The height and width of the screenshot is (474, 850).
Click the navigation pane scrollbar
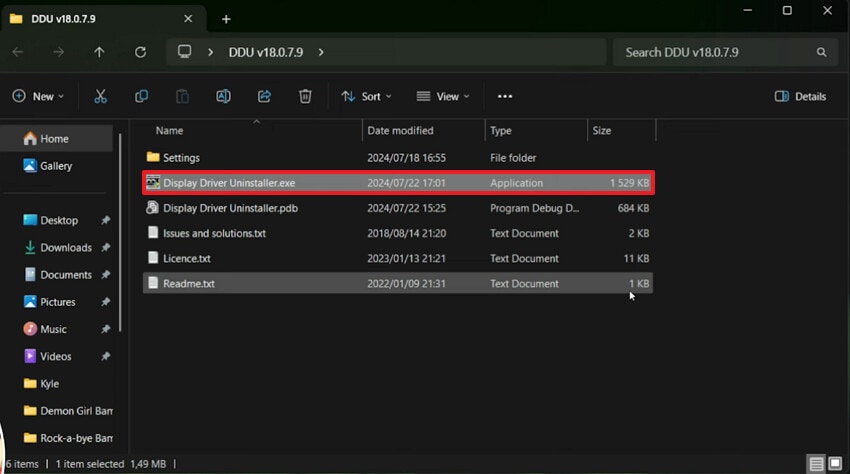(x=120, y=233)
